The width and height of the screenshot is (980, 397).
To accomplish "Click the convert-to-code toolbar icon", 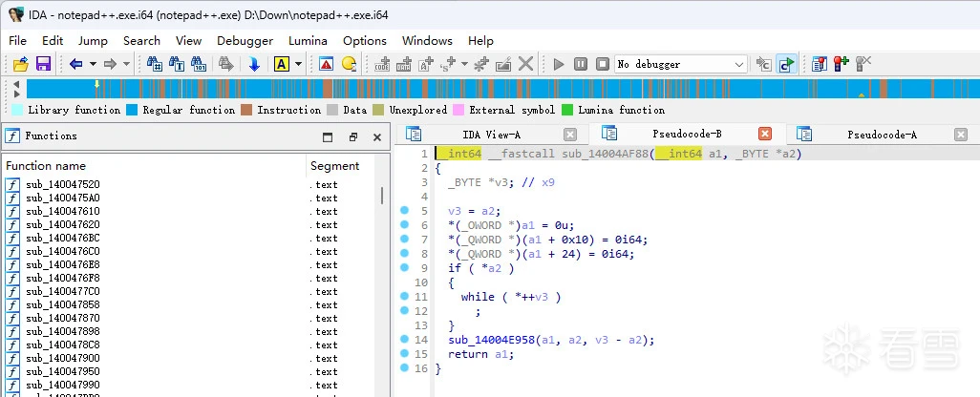I will [x=382, y=64].
